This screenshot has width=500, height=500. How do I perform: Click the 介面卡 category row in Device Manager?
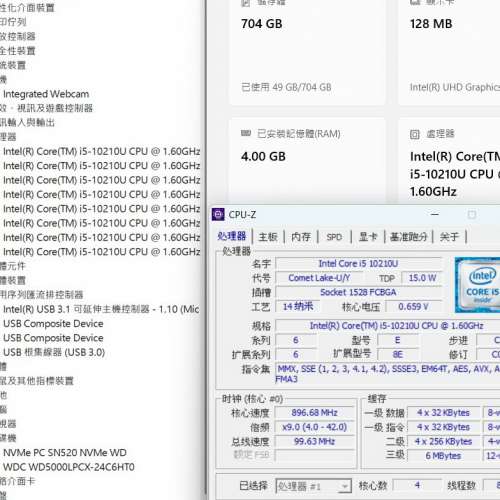(18, 481)
